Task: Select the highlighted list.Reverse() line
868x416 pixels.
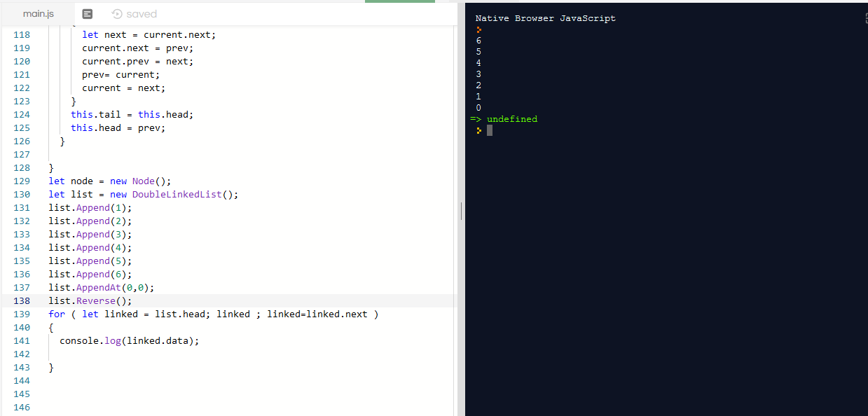Action: pos(95,300)
